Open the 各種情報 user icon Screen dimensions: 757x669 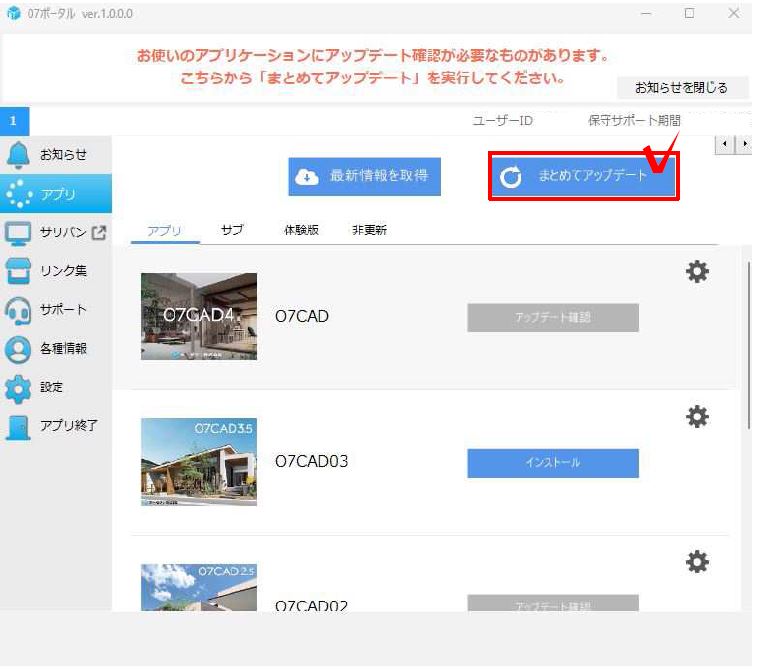pos(18,349)
